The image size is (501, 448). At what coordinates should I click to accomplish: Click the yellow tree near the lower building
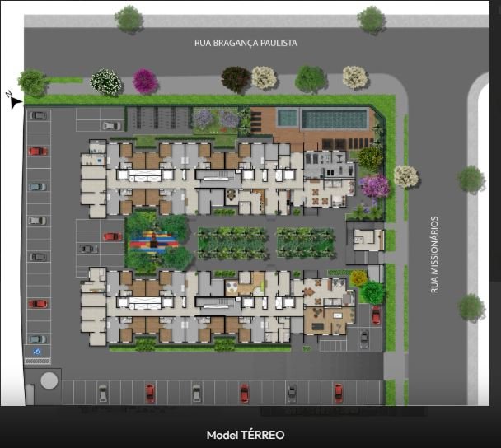click(358, 278)
